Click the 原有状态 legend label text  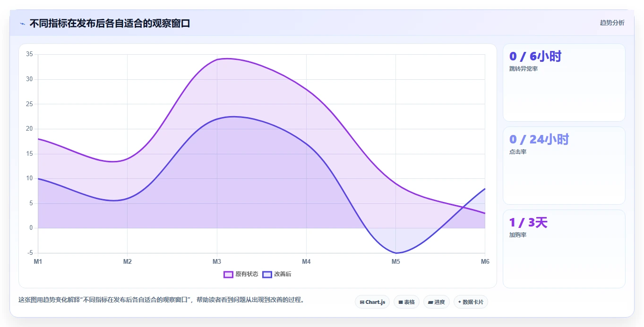[247, 274]
